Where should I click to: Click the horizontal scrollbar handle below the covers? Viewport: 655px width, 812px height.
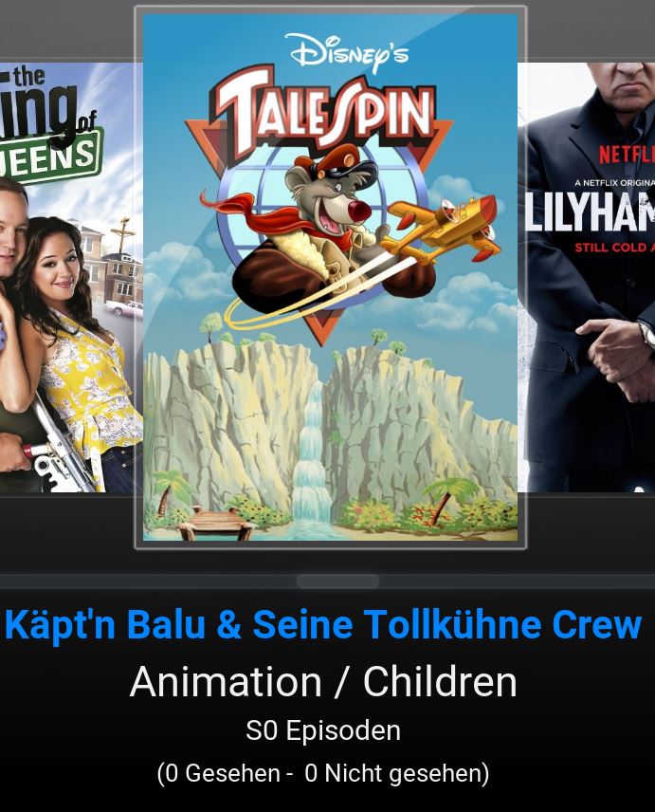point(337,581)
